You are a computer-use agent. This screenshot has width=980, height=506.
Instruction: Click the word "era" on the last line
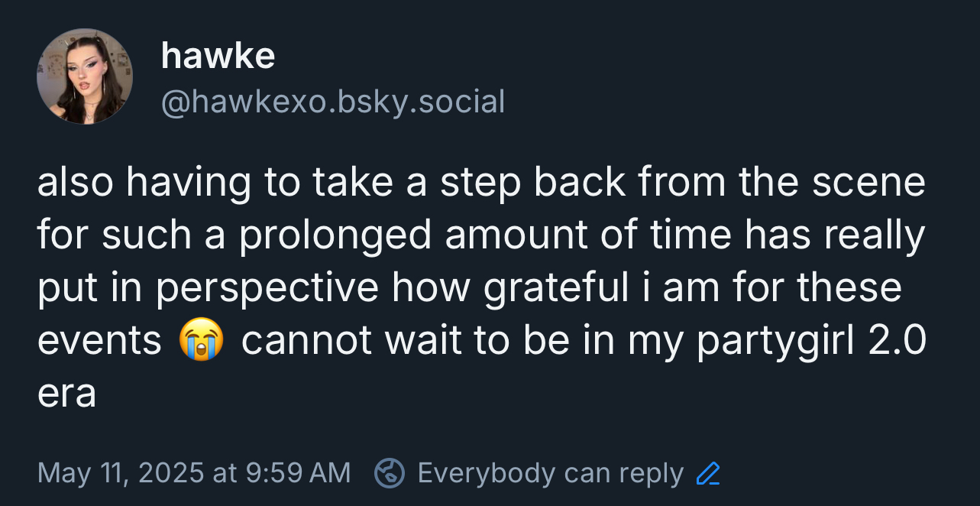pos(66,393)
